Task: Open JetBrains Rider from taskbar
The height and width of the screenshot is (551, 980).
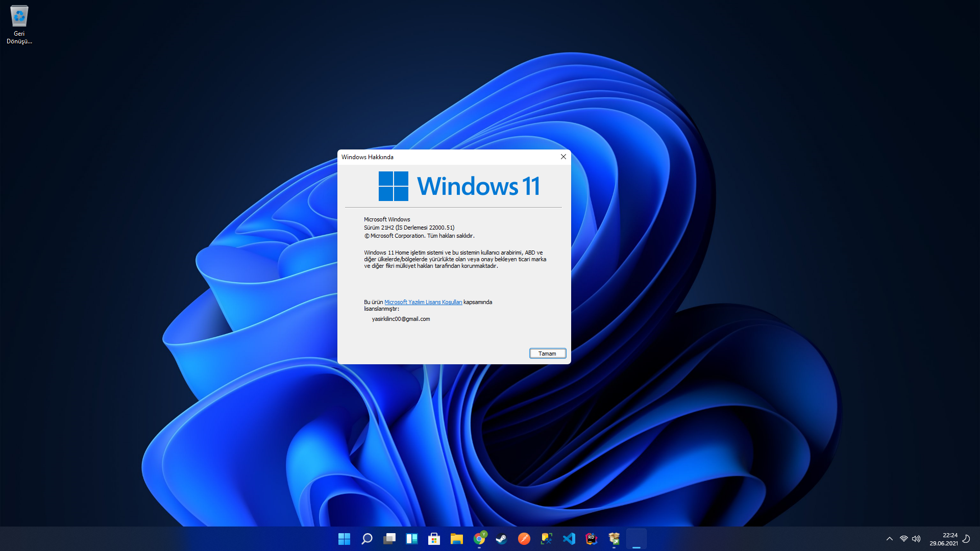Action: coord(592,539)
